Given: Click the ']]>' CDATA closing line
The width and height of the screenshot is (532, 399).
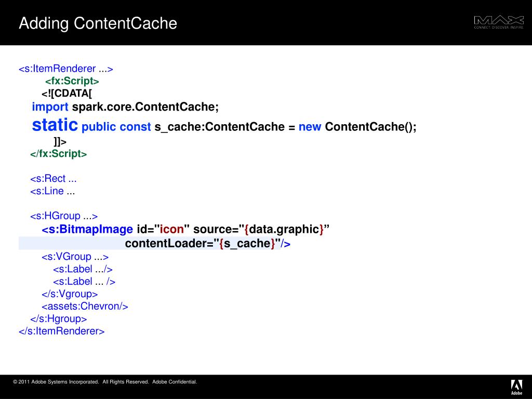Looking at the screenshot, I should [60, 141].
